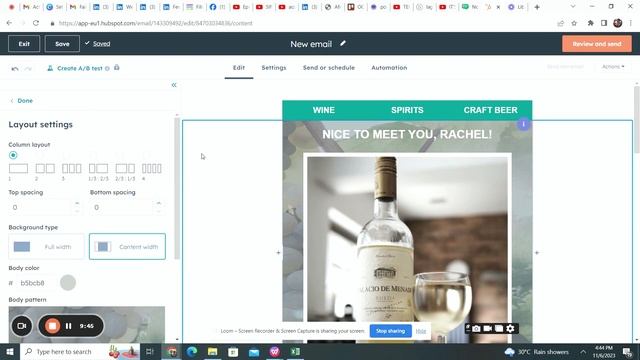Screen dimensions: 640x360
Task: Open Create A/B test
Action: pos(80,68)
